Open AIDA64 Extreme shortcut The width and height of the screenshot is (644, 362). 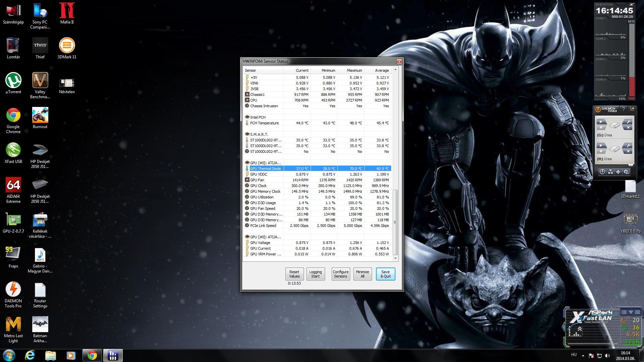(x=13, y=190)
